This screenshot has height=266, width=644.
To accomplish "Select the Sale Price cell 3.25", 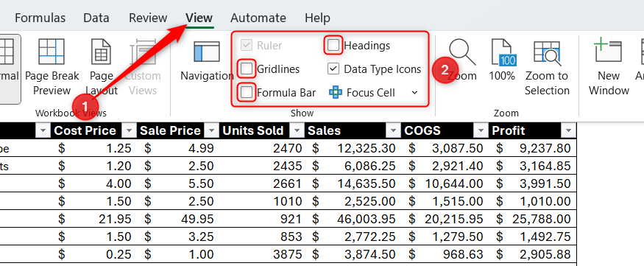I will pyautogui.click(x=178, y=237).
